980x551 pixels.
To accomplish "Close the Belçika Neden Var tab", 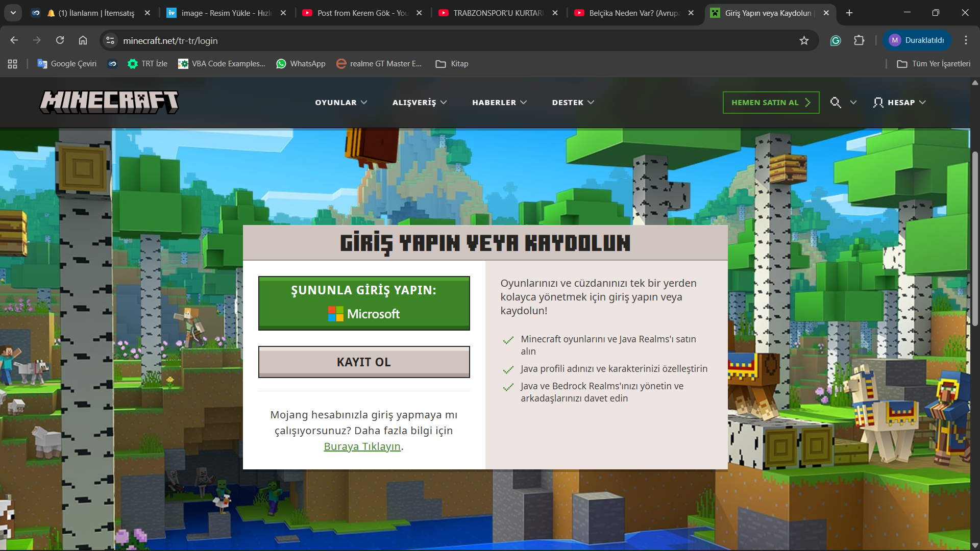I will click(691, 13).
